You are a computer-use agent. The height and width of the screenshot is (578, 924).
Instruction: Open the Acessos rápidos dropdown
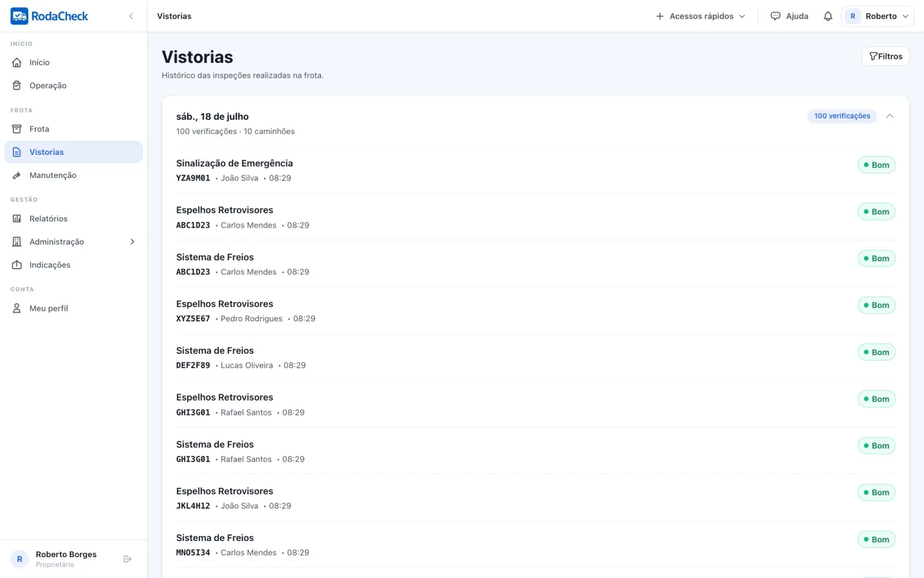pos(701,16)
